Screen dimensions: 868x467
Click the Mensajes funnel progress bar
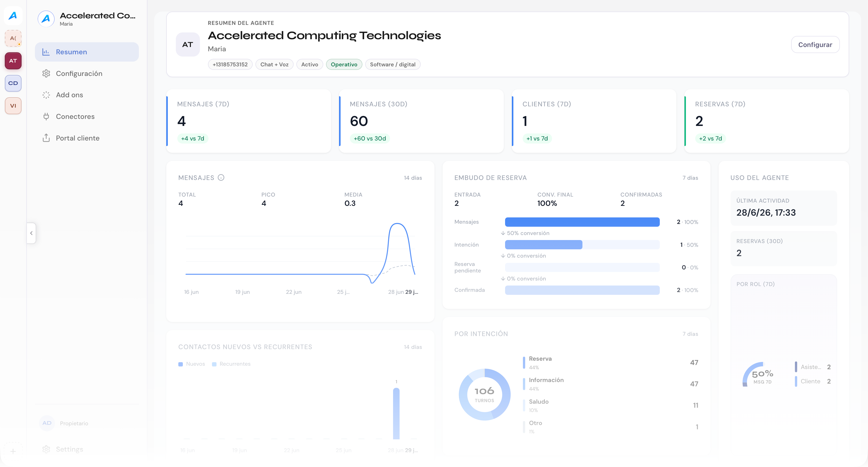tap(582, 222)
